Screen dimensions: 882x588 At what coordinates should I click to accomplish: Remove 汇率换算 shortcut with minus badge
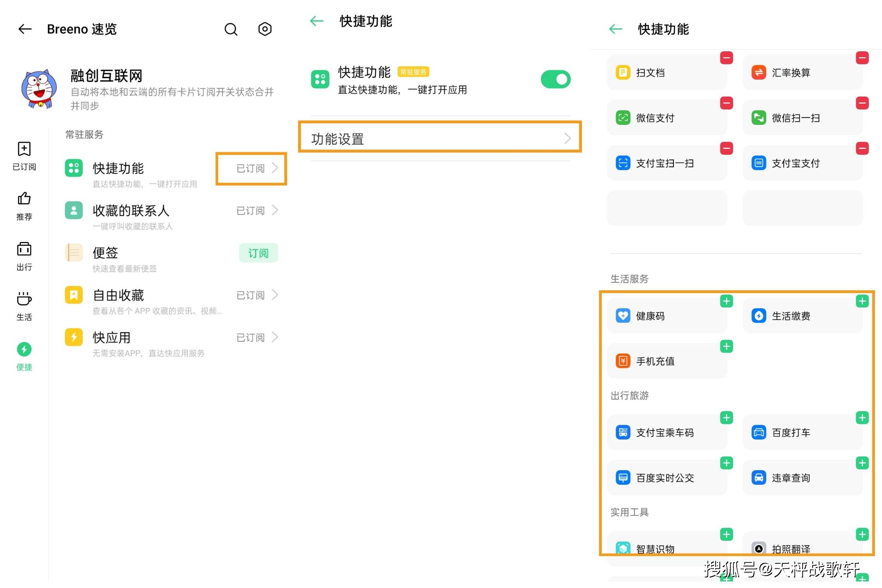862,58
